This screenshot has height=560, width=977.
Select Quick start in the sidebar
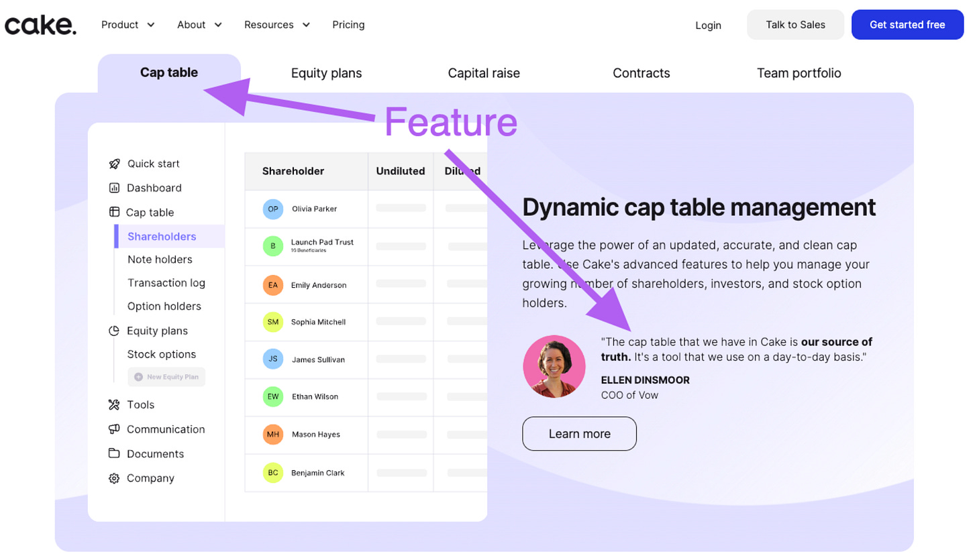pyautogui.click(x=144, y=164)
